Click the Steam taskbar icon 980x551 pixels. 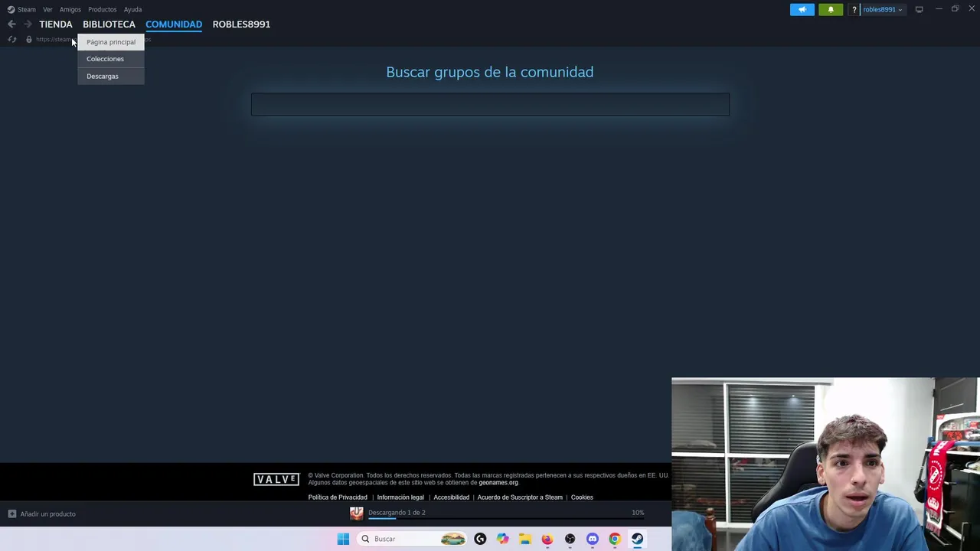pos(637,539)
